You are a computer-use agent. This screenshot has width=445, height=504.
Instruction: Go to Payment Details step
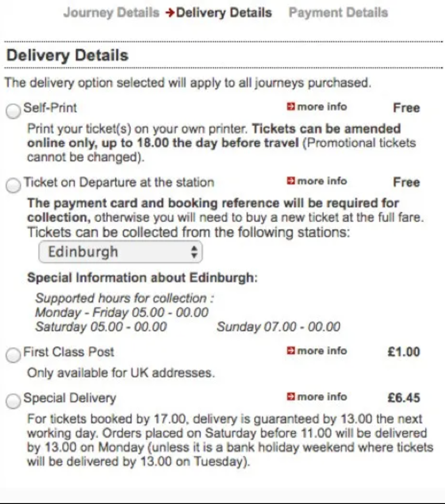338,13
